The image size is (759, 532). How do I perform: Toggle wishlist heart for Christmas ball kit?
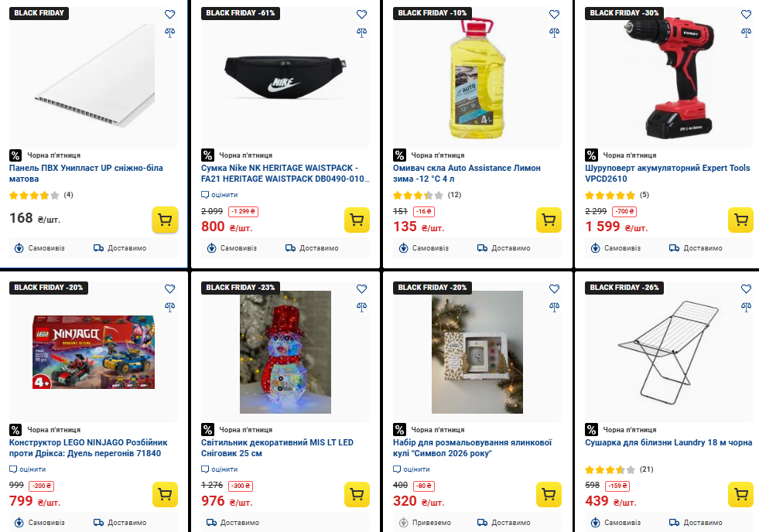(x=554, y=288)
